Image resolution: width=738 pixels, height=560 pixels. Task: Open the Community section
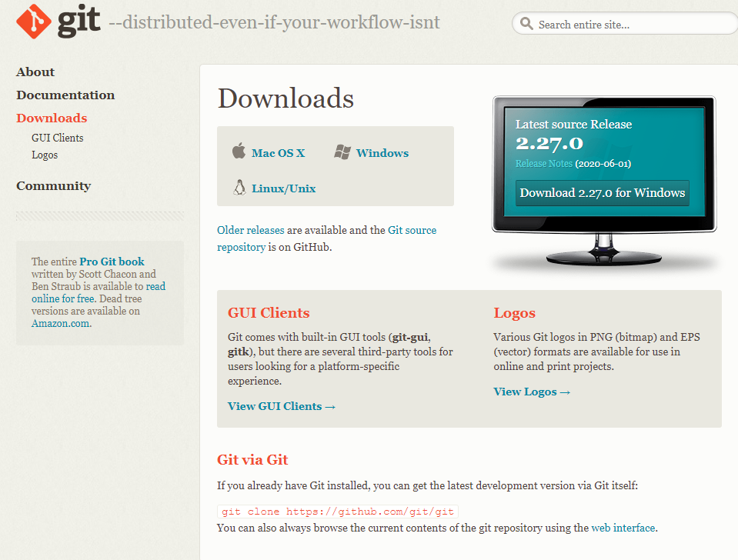point(54,186)
